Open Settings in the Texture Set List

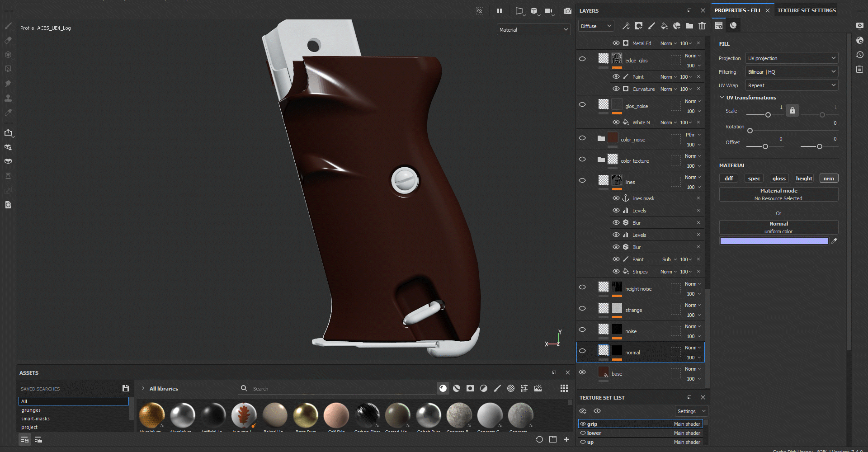[x=691, y=411]
